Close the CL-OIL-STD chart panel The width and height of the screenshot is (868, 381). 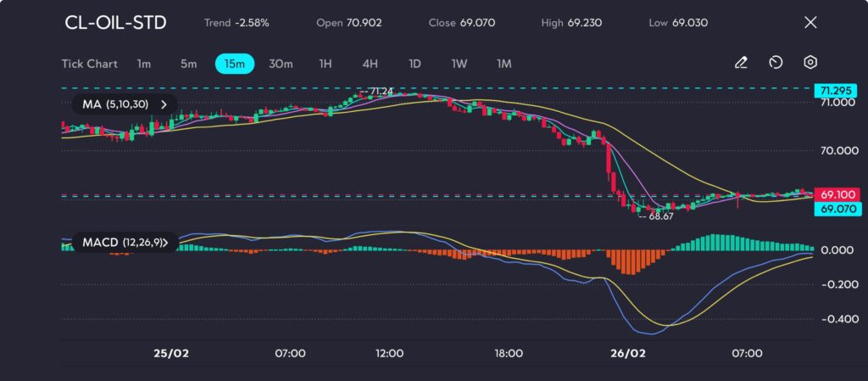click(810, 23)
